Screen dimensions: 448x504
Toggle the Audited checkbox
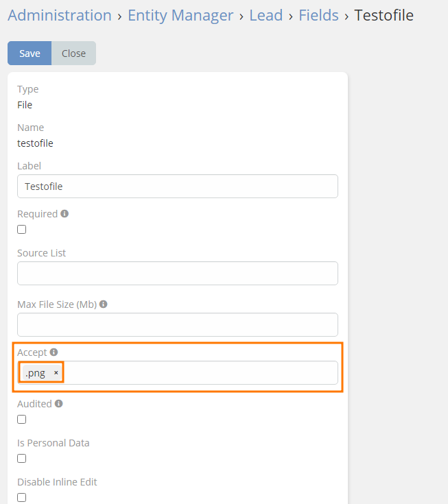pos(22,420)
